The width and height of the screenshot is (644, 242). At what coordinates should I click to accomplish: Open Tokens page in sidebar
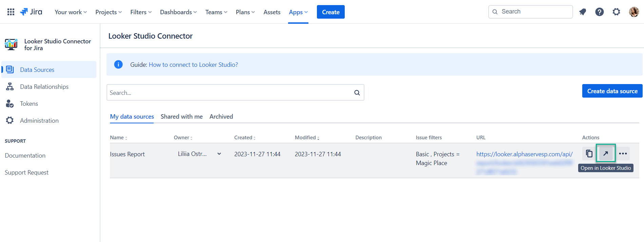point(29,104)
